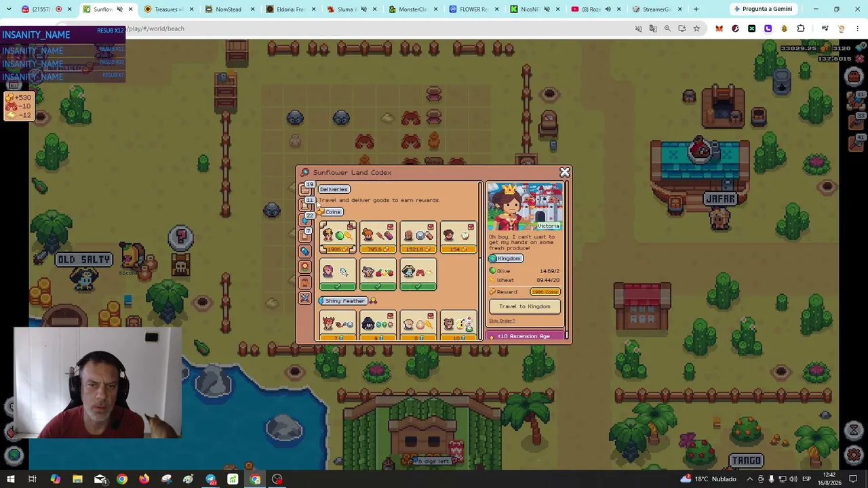Click the OLD SALTY pirate character
The height and width of the screenshot is (488, 868).
84,278
